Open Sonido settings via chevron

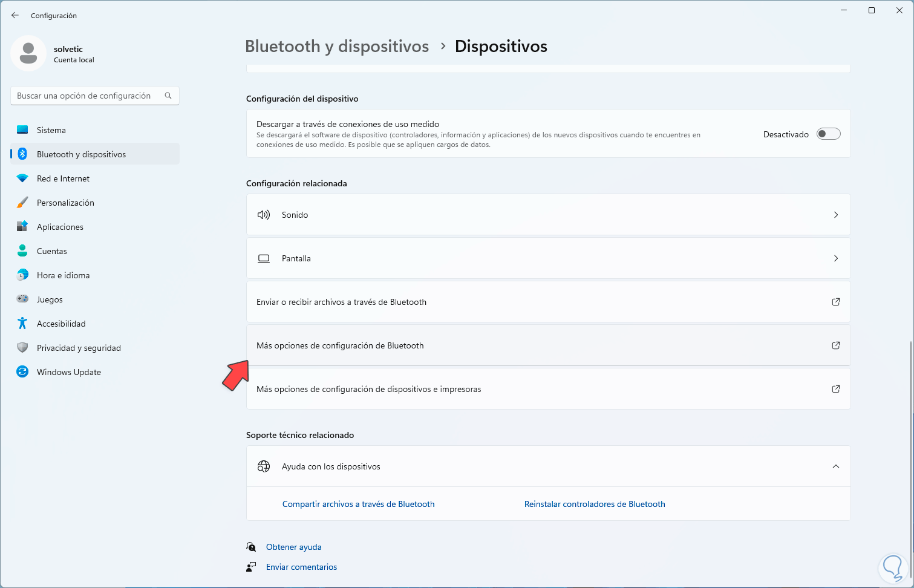[x=835, y=215]
